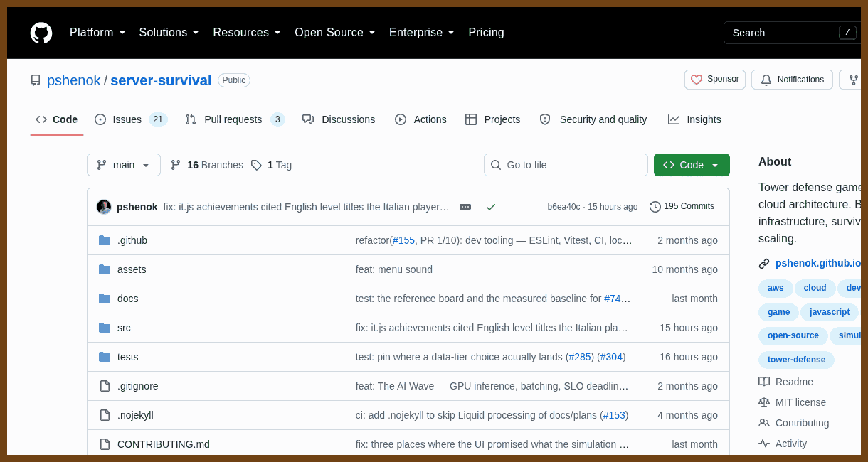Click the folder icon beside docs

(105, 299)
